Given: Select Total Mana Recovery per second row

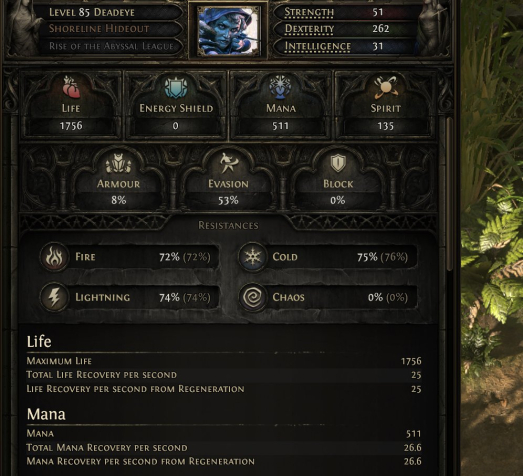Looking at the screenshot, I should (224, 447).
